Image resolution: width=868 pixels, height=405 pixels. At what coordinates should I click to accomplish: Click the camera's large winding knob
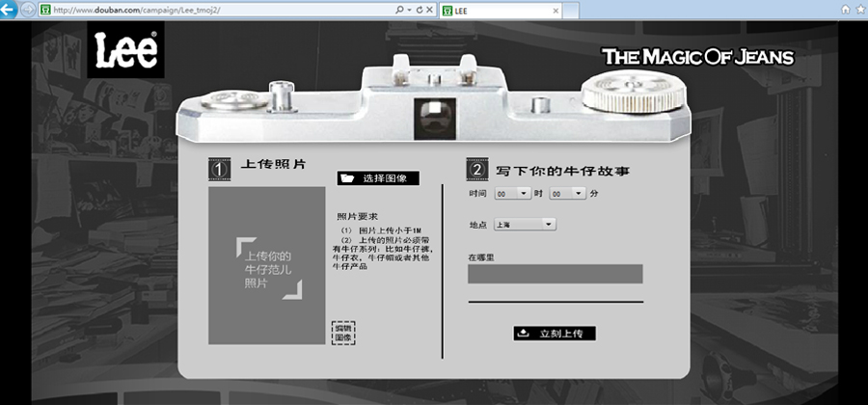tap(634, 92)
